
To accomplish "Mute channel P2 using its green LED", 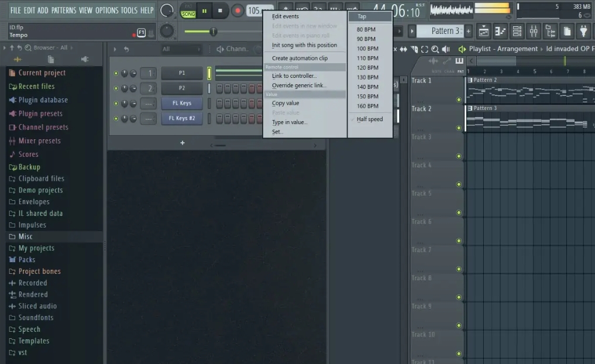I will click(116, 88).
